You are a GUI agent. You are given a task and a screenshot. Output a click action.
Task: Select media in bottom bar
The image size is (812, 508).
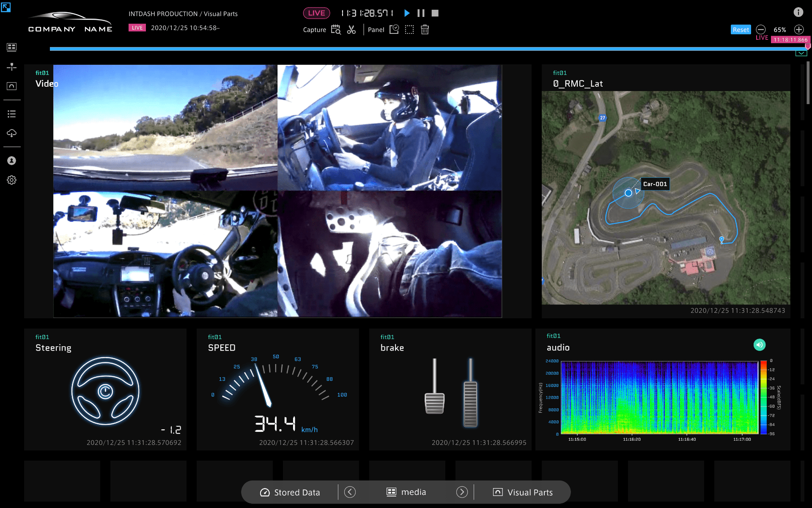406,492
